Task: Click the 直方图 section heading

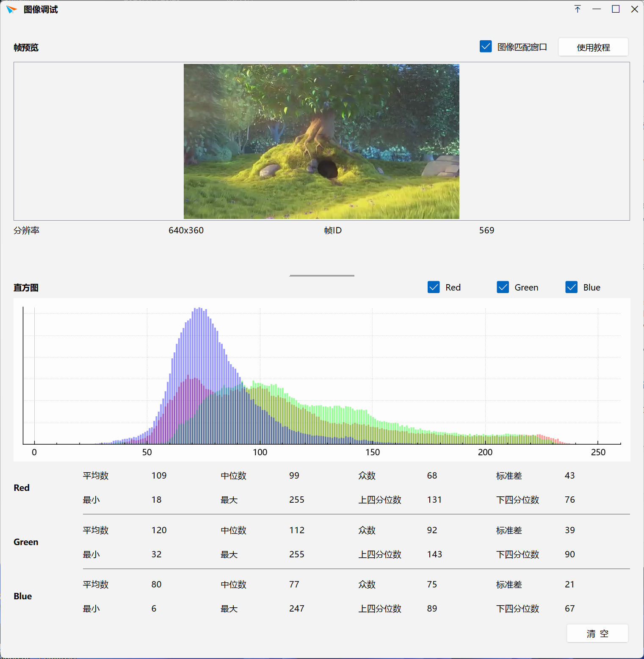Action: tap(26, 288)
